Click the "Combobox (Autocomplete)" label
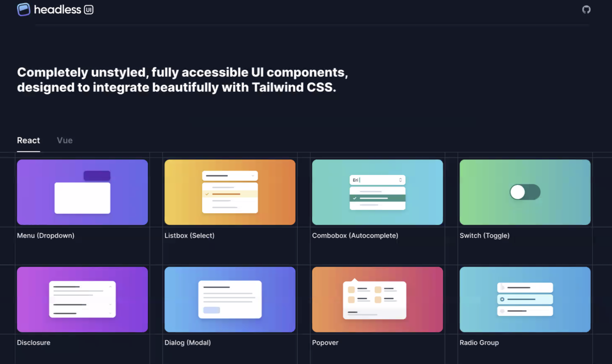The width and height of the screenshot is (612, 364). tap(355, 236)
